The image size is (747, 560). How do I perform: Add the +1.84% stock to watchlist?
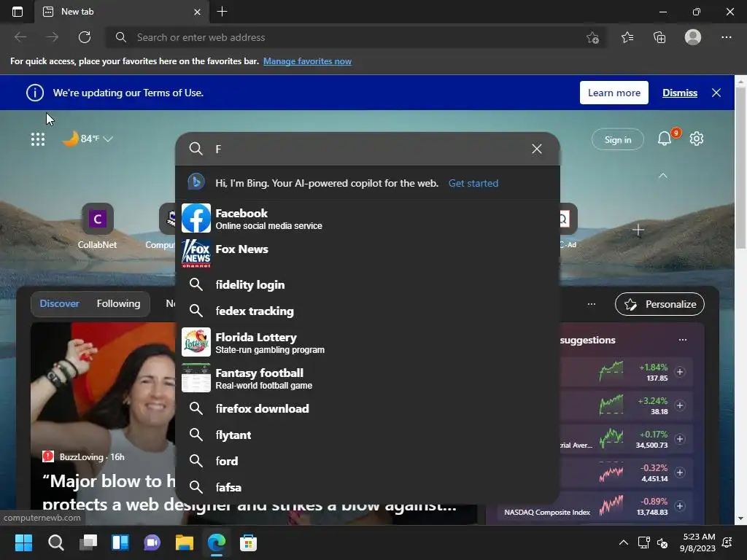point(680,372)
